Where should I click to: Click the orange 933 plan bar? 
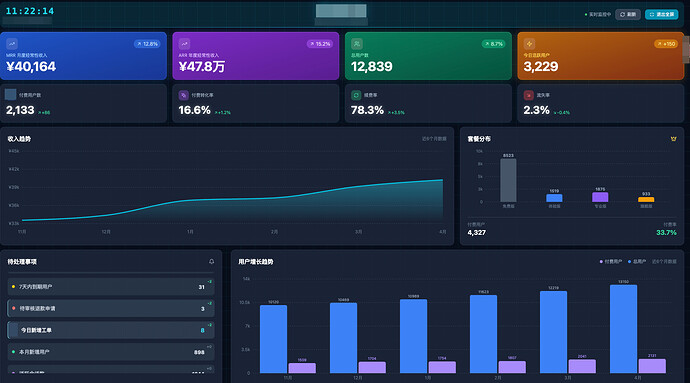646,199
